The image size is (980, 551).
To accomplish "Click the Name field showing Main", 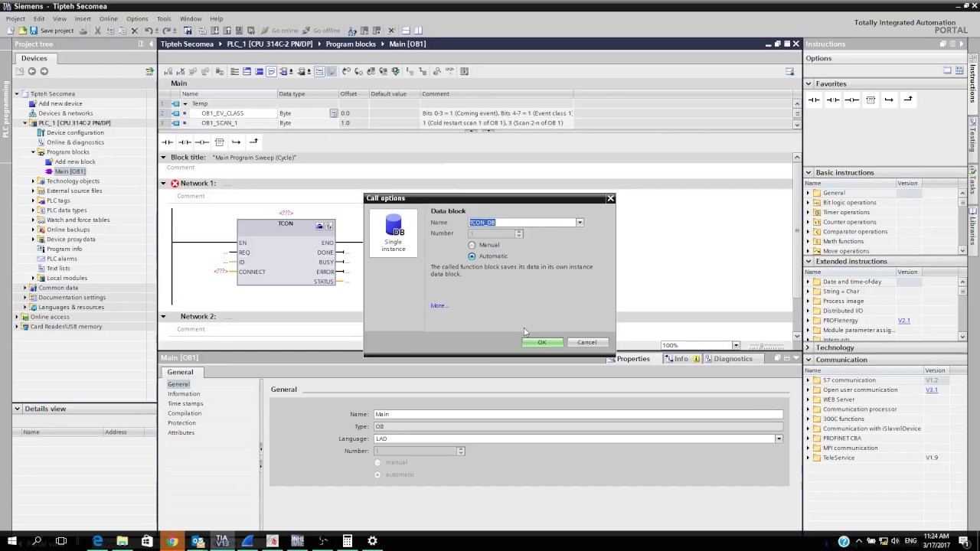I will click(577, 414).
